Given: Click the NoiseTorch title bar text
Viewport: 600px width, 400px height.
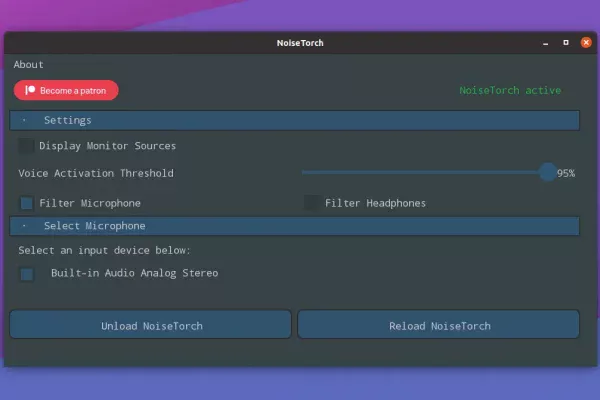Looking at the screenshot, I should [300, 43].
